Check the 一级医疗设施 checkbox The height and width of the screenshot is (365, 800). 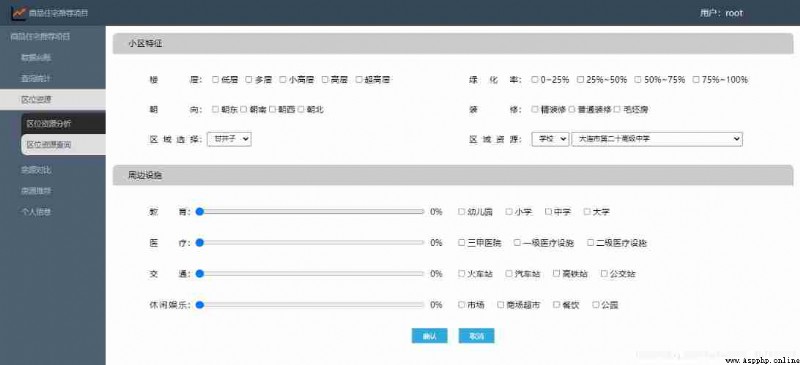pyautogui.click(x=517, y=243)
